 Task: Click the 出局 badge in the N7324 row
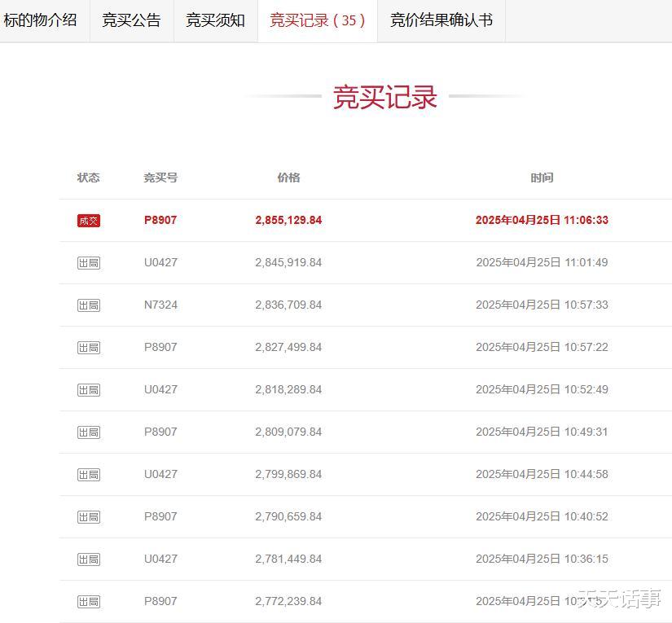[89, 305]
